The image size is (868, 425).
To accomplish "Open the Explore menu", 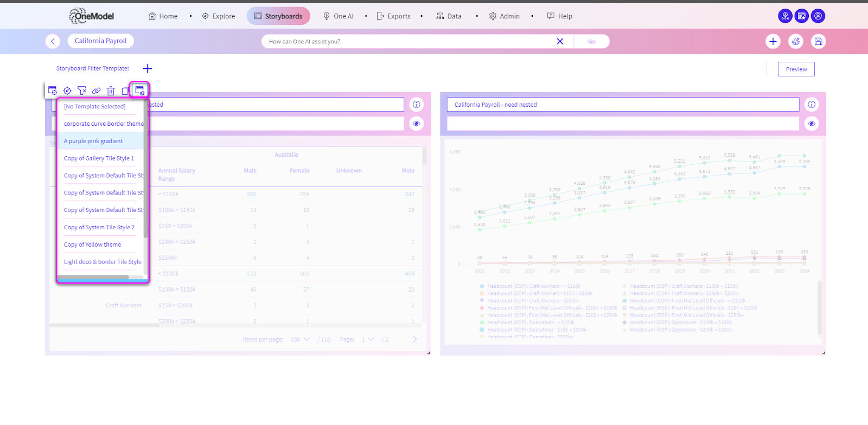I will pyautogui.click(x=219, y=16).
